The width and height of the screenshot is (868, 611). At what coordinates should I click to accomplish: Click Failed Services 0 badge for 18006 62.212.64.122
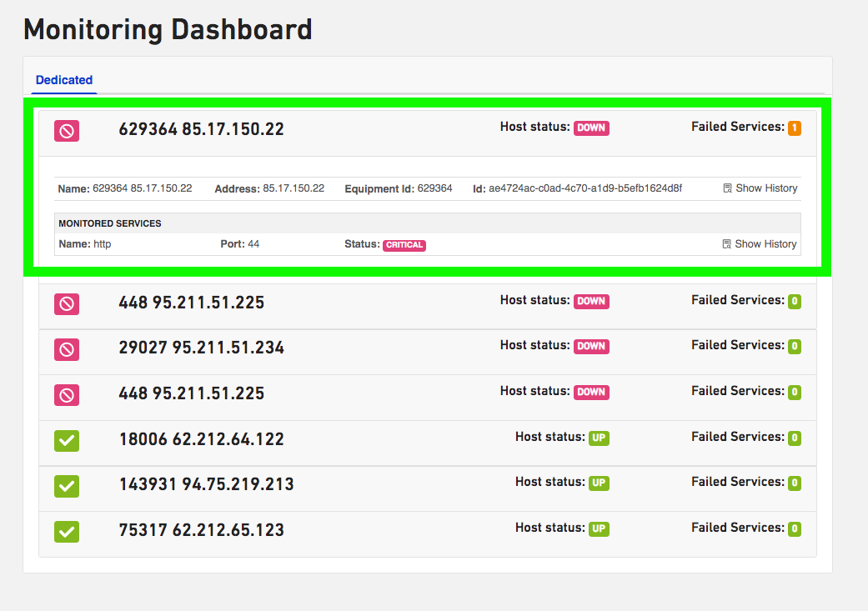pos(795,438)
